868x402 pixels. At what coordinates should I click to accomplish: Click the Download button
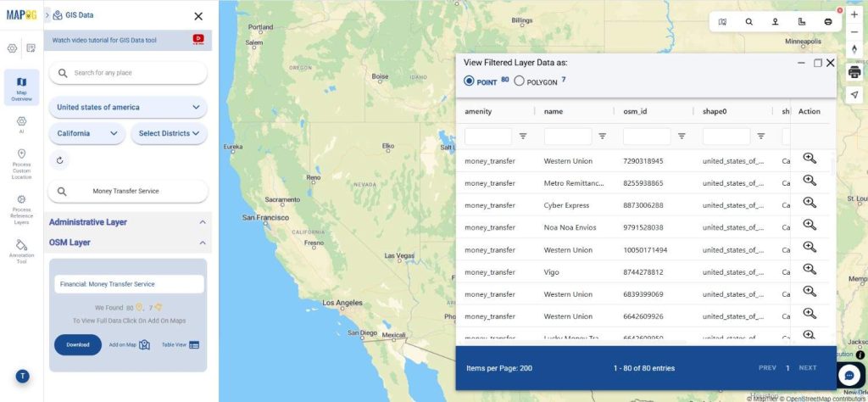pos(78,344)
